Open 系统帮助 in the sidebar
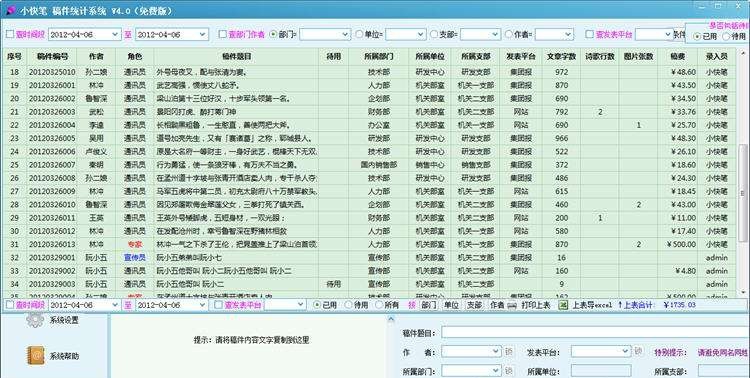Viewport: 750px width, 378px height. 64,356
